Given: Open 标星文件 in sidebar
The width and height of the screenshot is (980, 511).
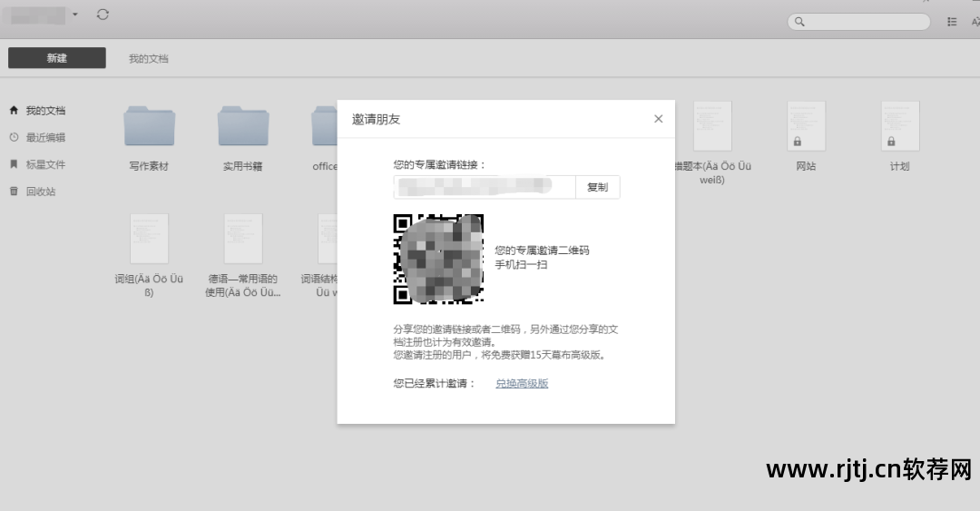Looking at the screenshot, I should point(45,164).
